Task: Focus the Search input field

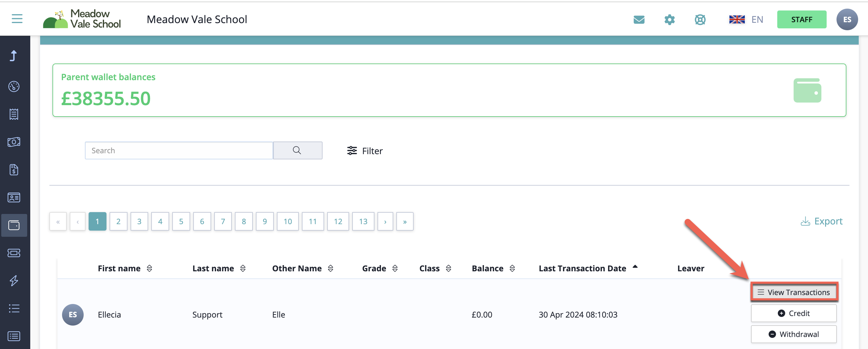Action: pos(179,150)
